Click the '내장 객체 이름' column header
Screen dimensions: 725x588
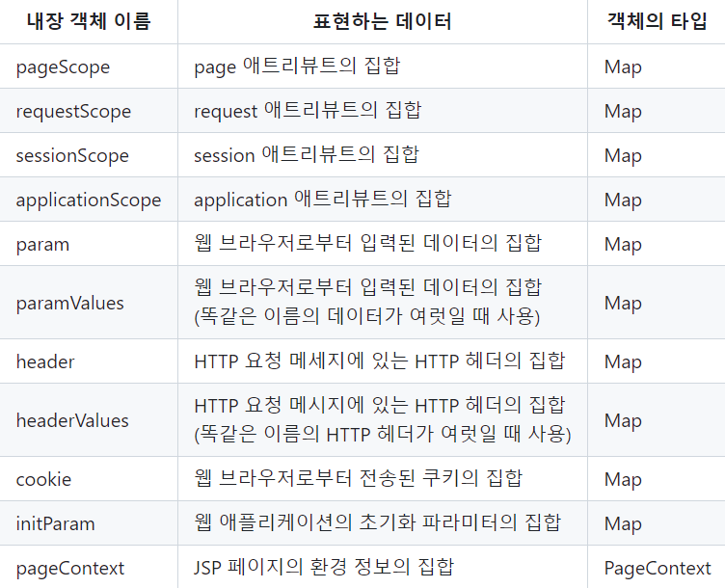pos(89,21)
